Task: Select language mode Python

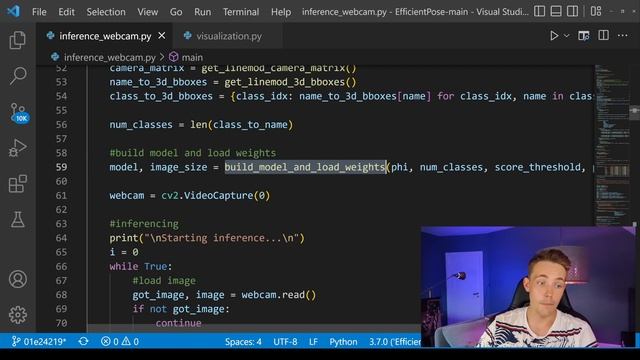Action: pyautogui.click(x=343, y=342)
